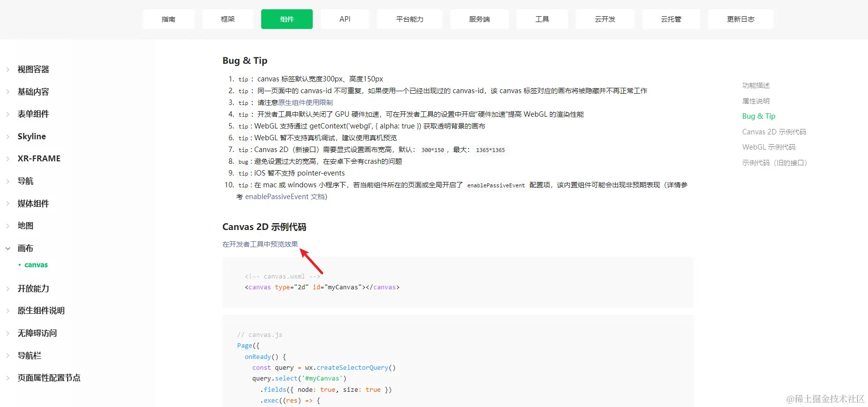Select the 组件 tab

click(287, 19)
